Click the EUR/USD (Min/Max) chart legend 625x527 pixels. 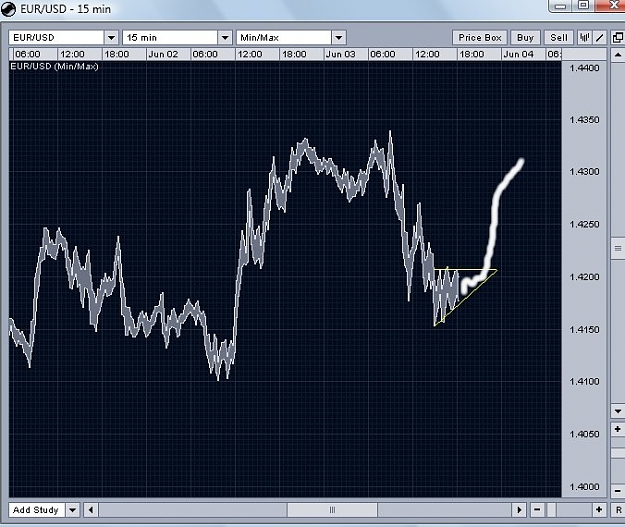pos(54,67)
